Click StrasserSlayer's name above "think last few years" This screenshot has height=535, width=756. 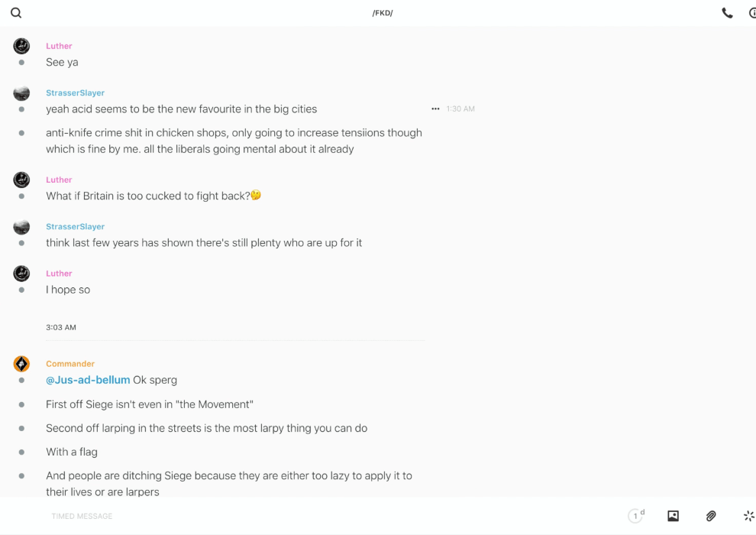pos(75,227)
